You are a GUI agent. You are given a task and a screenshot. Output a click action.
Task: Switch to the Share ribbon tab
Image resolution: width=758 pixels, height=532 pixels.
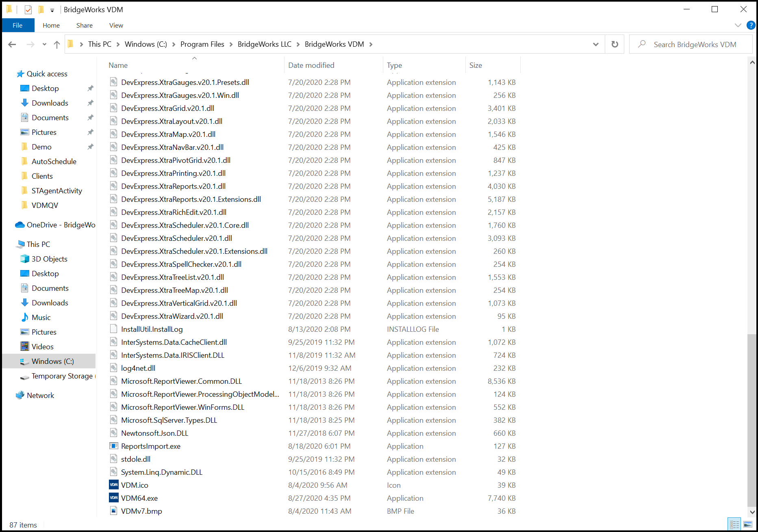(85, 25)
